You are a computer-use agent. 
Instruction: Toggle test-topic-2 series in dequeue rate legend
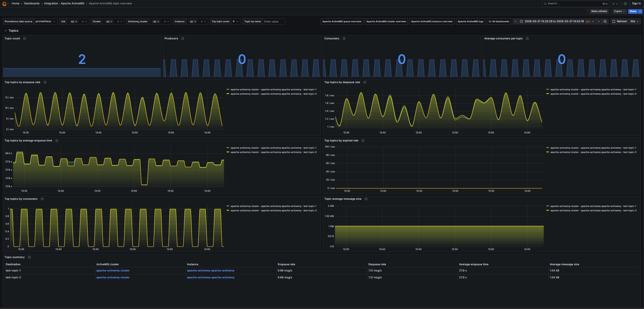click(593, 94)
